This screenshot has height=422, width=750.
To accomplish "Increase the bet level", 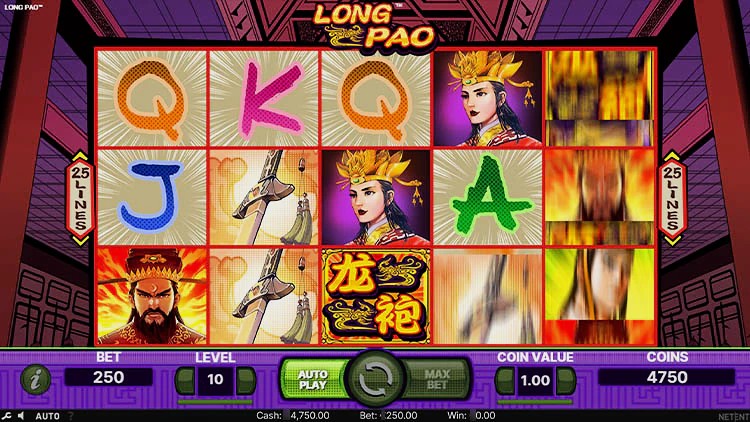I will pos(246,380).
